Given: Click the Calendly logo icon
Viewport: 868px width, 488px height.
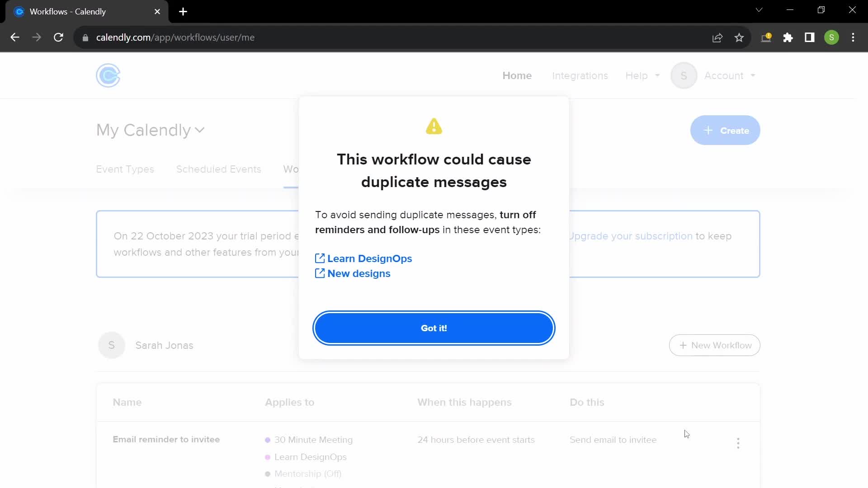Looking at the screenshot, I should coord(107,75).
